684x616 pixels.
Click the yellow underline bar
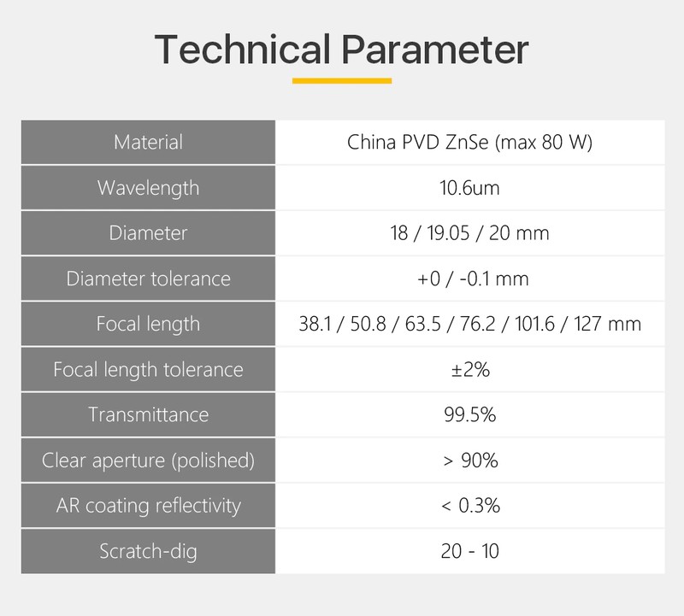[342, 80]
